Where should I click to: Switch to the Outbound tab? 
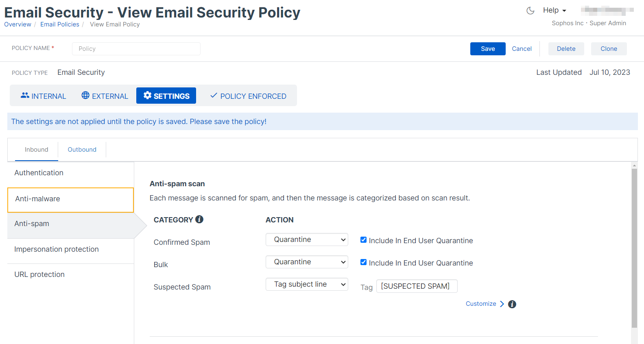coord(82,150)
